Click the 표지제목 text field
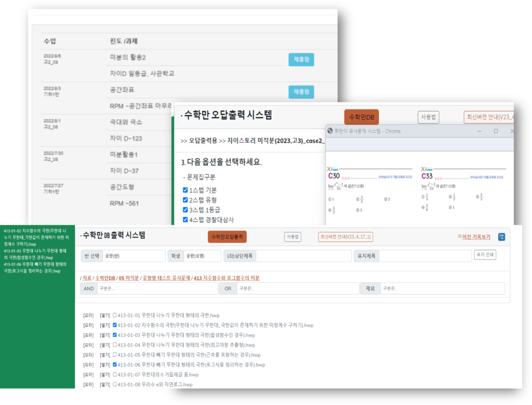Image resolution: width=532 pixels, height=405 pixels. point(424,256)
